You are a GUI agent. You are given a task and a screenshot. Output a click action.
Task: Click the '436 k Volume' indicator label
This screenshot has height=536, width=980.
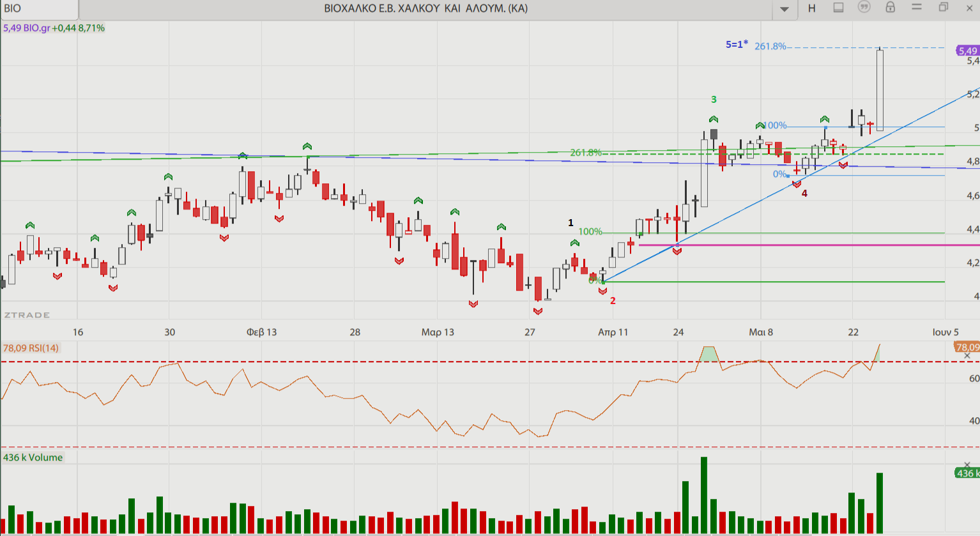click(x=33, y=457)
